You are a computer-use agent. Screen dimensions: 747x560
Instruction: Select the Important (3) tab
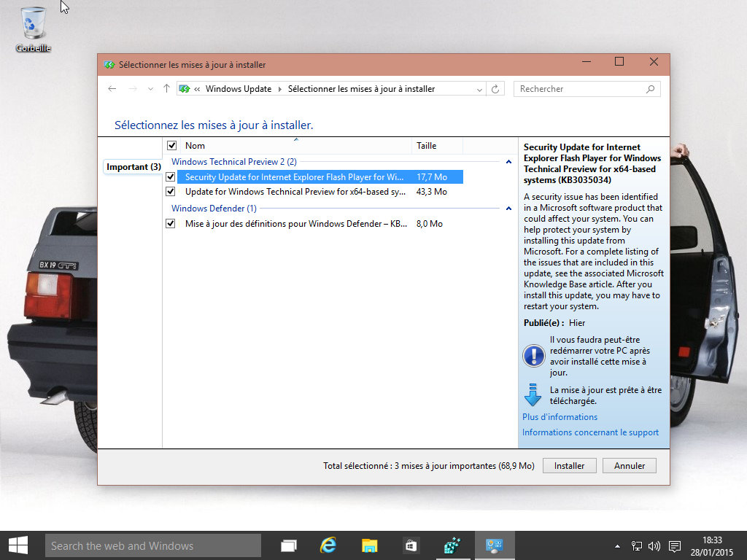point(133,167)
